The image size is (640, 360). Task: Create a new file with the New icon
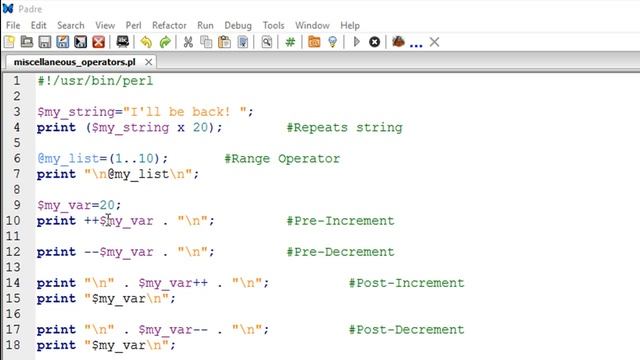(x=9, y=42)
